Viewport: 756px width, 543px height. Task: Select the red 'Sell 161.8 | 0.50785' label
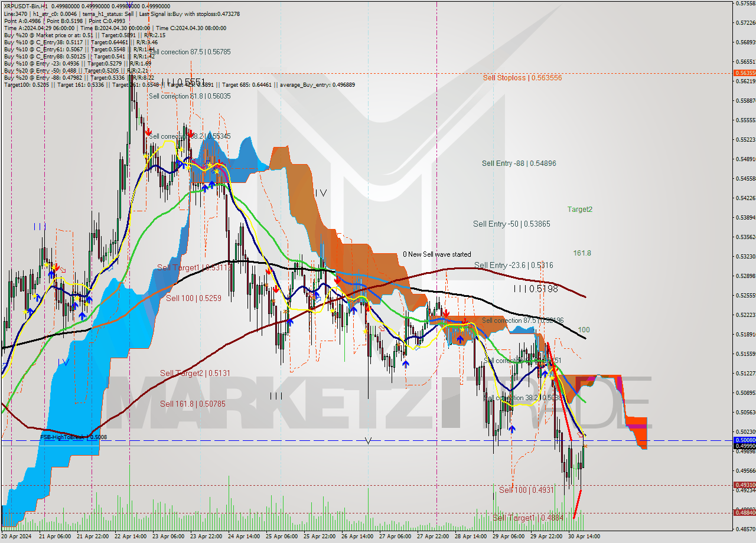(x=193, y=404)
